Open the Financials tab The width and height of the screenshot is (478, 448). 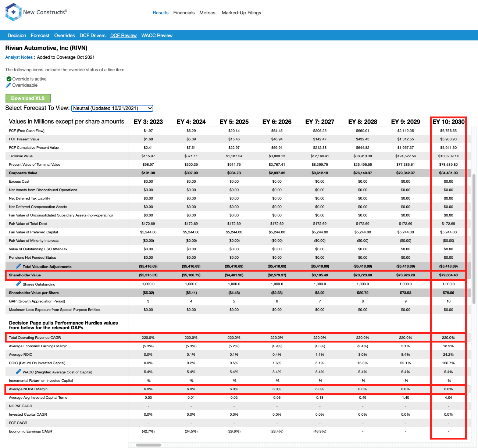click(x=184, y=13)
